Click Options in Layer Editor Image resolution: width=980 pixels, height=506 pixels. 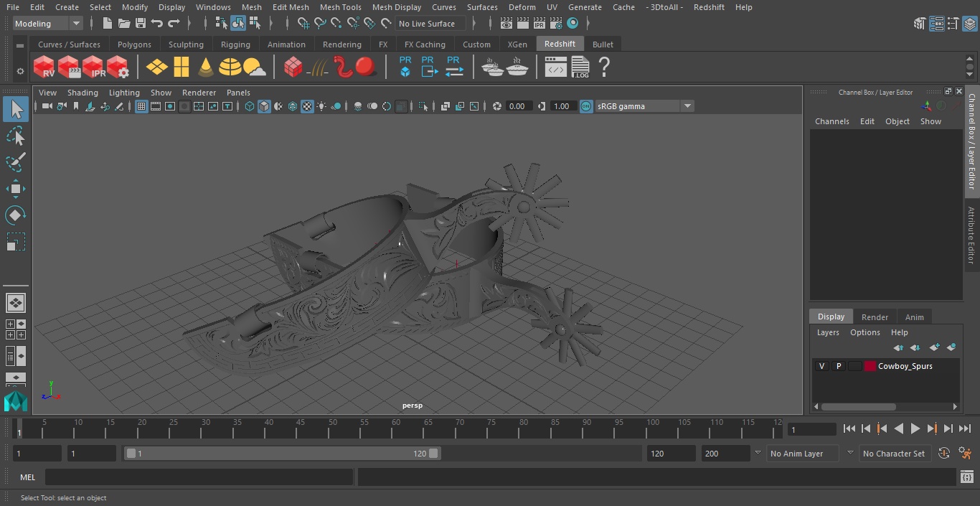pos(864,332)
